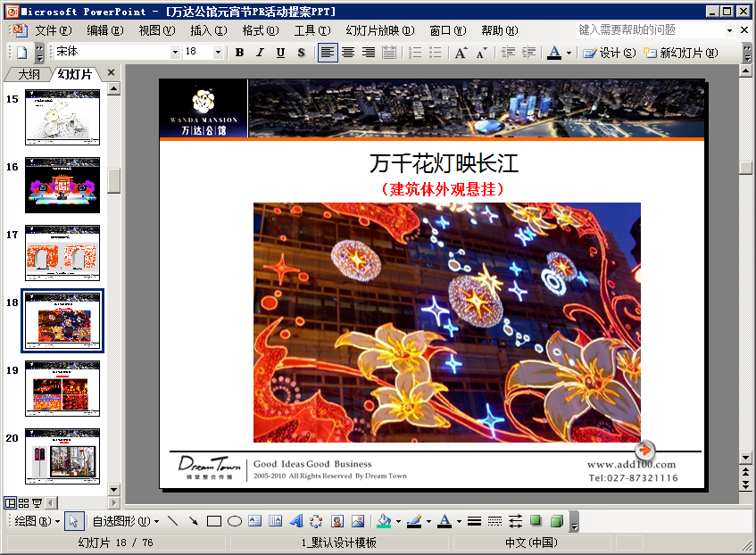Apply fill color bucket
This screenshot has width=756, height=555.
click(385, 521)
